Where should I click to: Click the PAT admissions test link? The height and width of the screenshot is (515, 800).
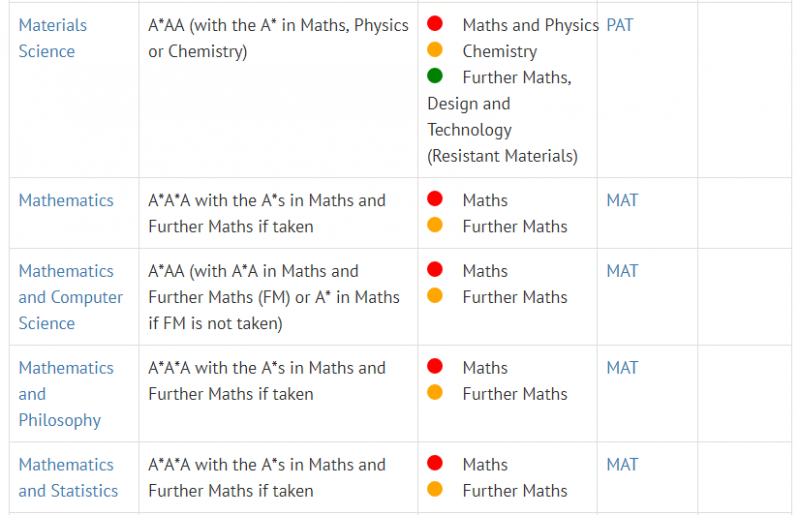click(619, 25)
